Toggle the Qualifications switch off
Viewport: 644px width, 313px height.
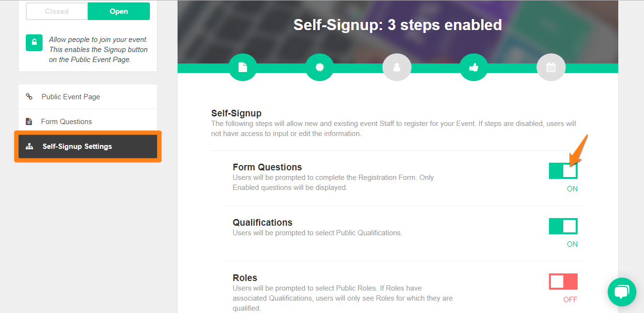coord(563,226)
